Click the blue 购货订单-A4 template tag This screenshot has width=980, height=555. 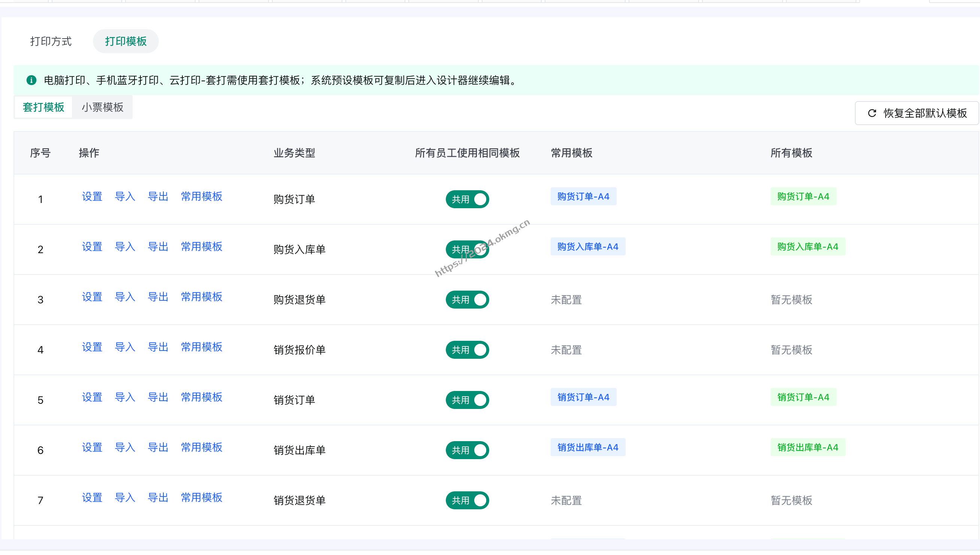(x=583, y=196)
